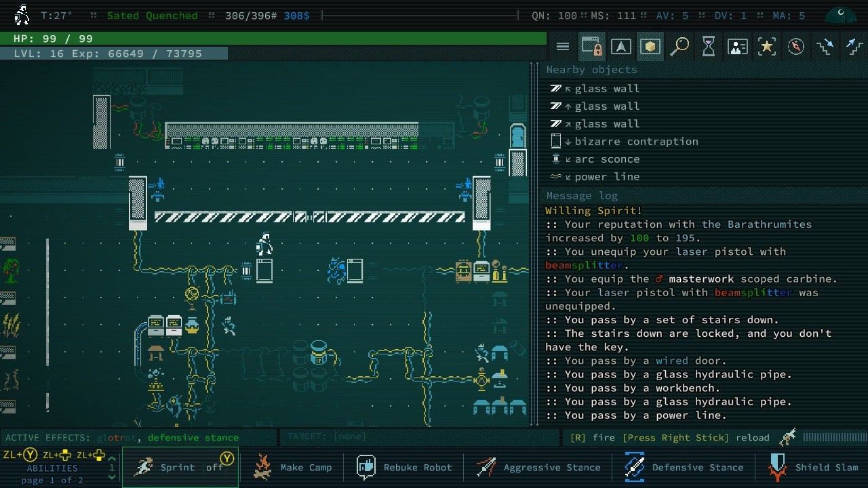Select bizarre contraption in Nearby objects

coord(636,142)
